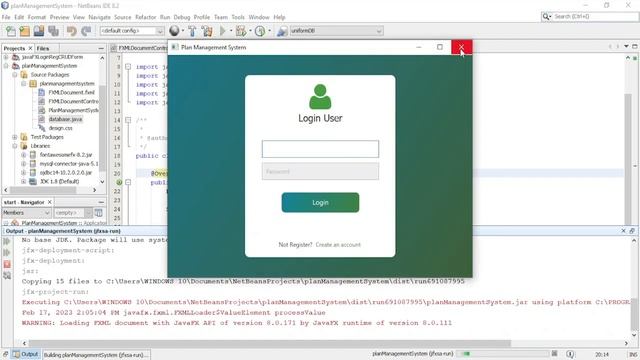
Task: Switch to the Files tab
Action: pyautogui.click(x=43, y=48)
